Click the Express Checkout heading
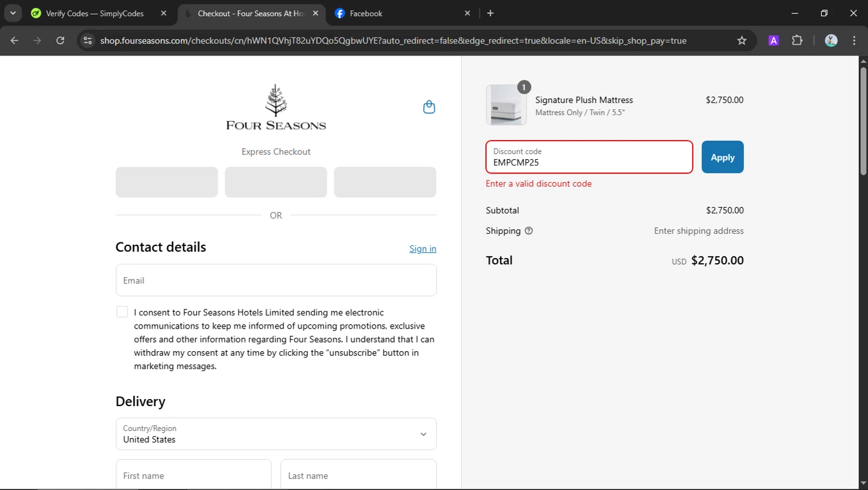This screenshot has height=490, width=868. point(276,152)
